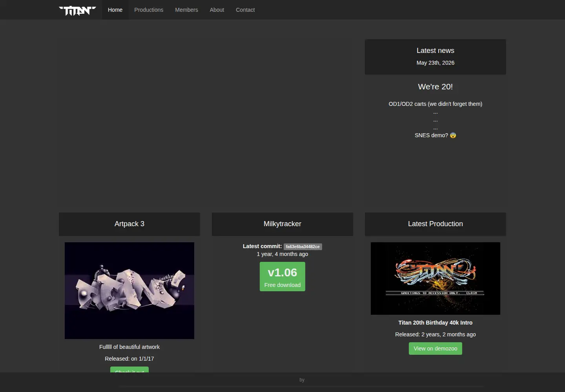Click the Latest commit label
The height and width of the screenshot is (392, 565).
262,246
